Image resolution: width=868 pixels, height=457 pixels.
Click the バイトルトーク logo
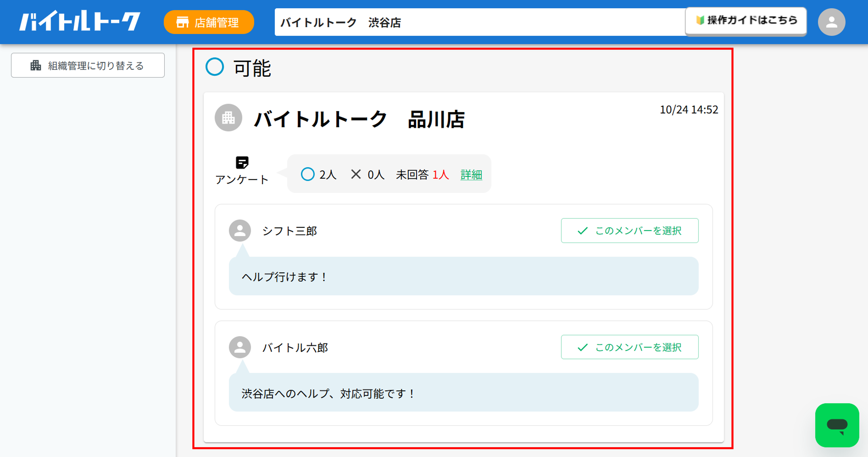[79, 21]
